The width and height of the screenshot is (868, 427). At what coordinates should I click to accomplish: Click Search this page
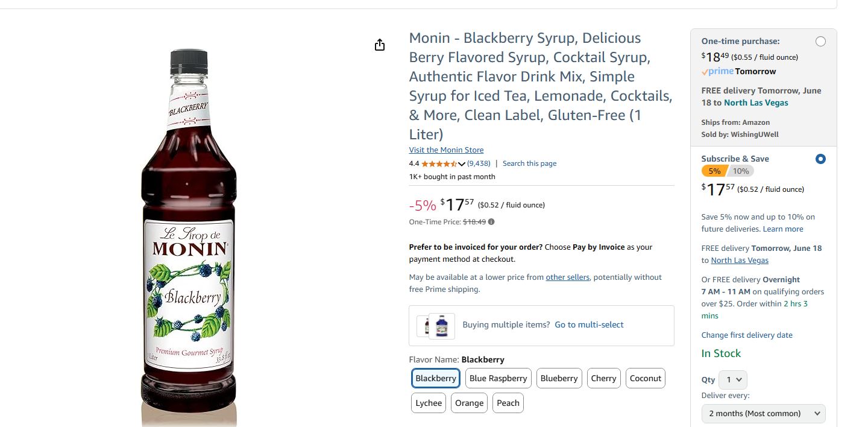529,163
